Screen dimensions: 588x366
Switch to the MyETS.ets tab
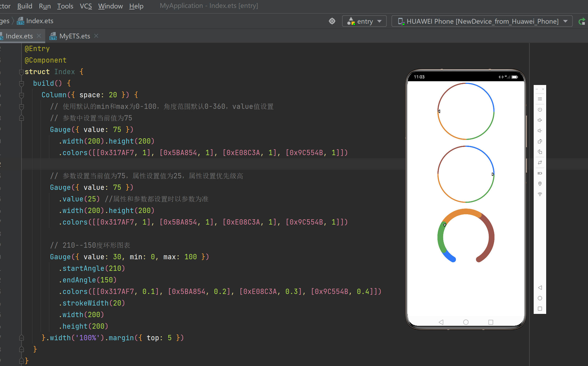(x=74, y=36)
